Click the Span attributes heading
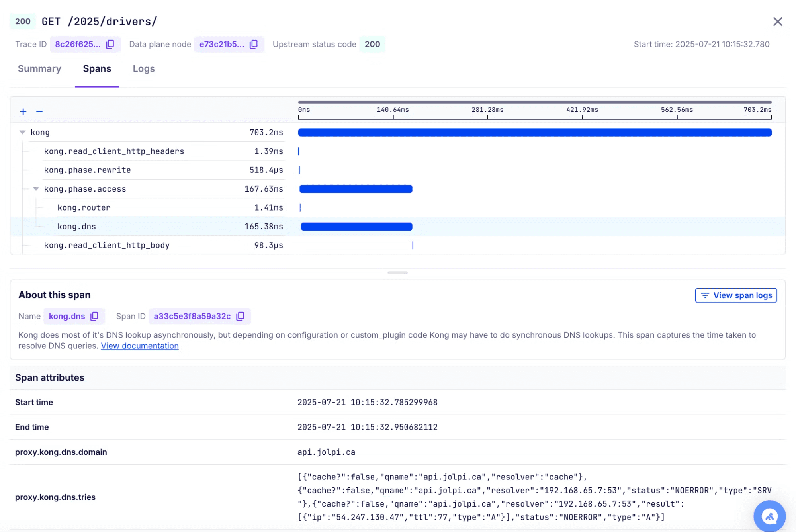This screenshot has height=532, width=796. 50,377
